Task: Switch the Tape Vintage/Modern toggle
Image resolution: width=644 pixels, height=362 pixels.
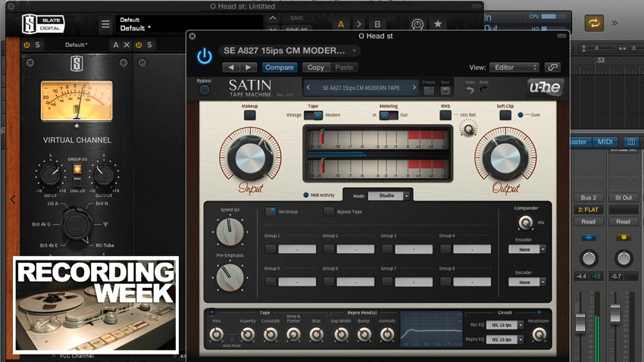Action: (x=314, y=115)
